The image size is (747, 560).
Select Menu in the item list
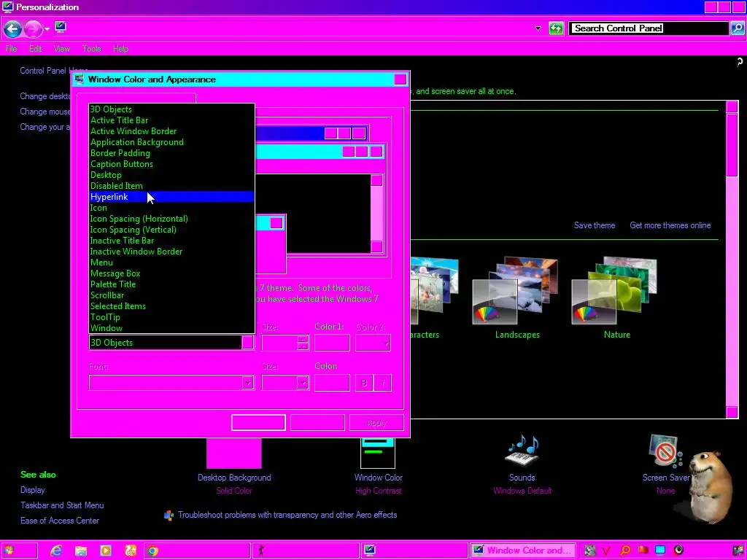point(171,262)
